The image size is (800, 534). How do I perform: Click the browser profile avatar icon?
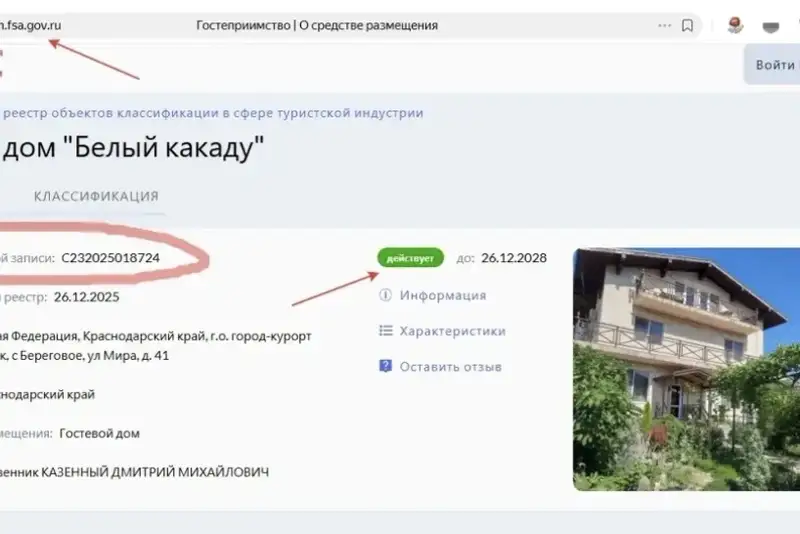pyautogui.click(x=735, y=26)
